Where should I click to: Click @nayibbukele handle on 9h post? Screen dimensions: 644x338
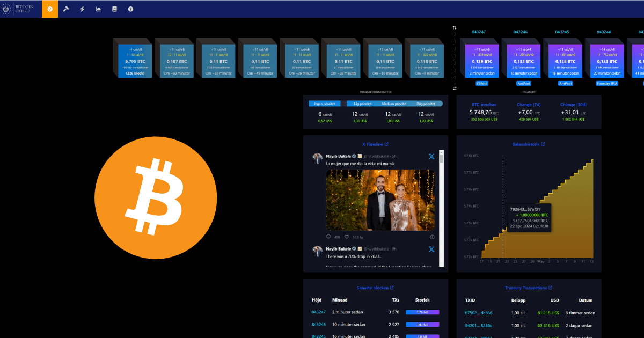click(x=377, y=249)
